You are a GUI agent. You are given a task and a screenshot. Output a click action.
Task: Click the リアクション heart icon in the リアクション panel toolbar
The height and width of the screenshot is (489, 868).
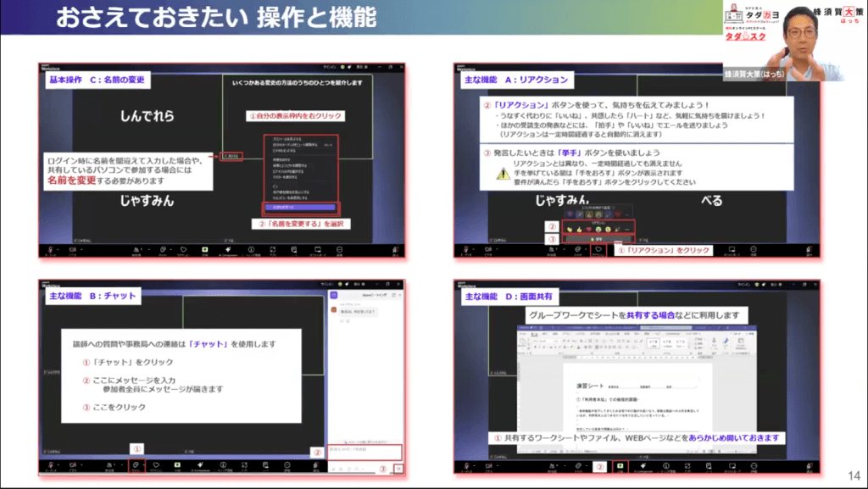coord(596,249)
